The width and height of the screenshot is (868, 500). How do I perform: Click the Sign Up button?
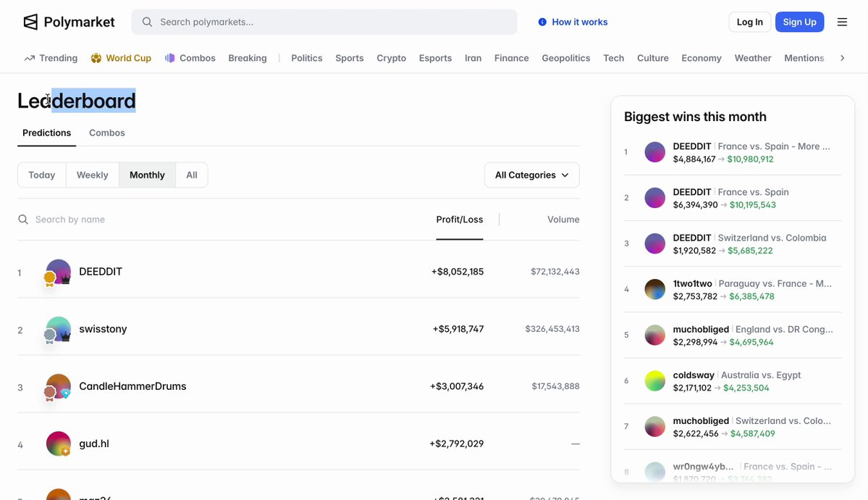pyautogui.click(x=799, y=22)
